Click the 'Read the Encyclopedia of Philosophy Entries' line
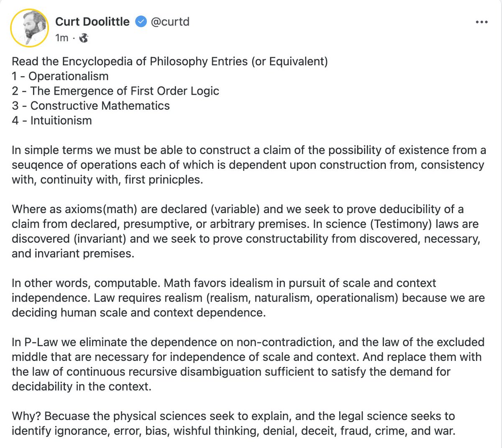The image size is (502, 448). pos(169,62)
